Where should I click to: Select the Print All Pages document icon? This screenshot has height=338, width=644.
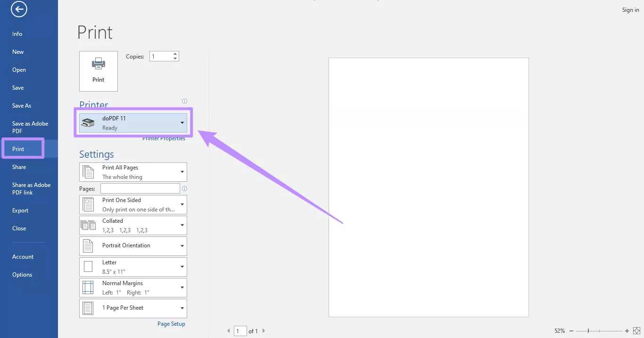88,172
